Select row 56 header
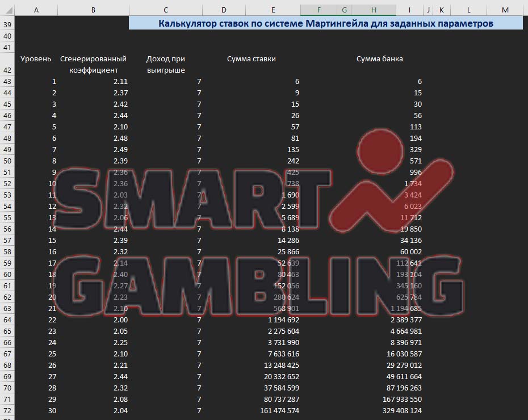This screenshot has height=420, width=528. [x=7, y=229]
